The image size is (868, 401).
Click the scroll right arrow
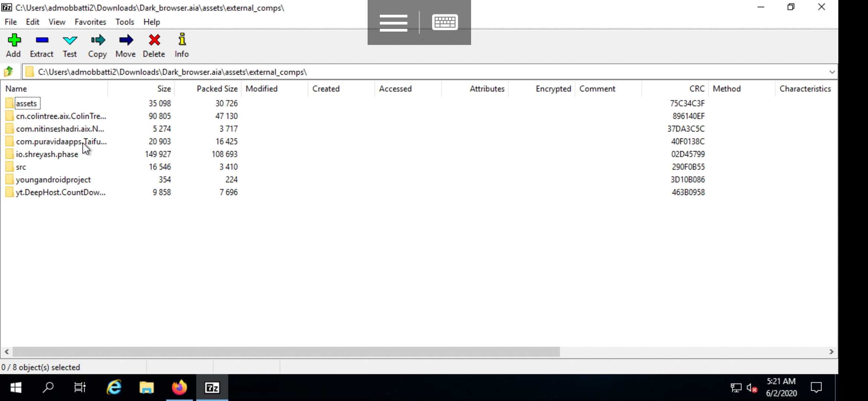(831, 352)
